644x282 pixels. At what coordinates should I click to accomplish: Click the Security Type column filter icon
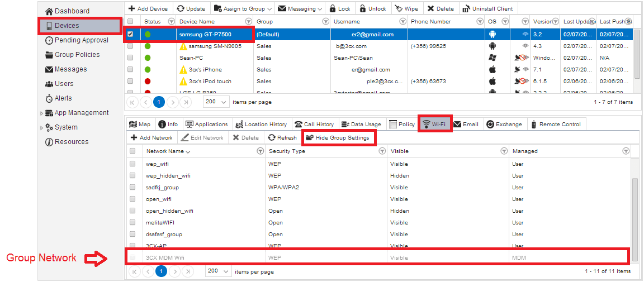[382, 151]
